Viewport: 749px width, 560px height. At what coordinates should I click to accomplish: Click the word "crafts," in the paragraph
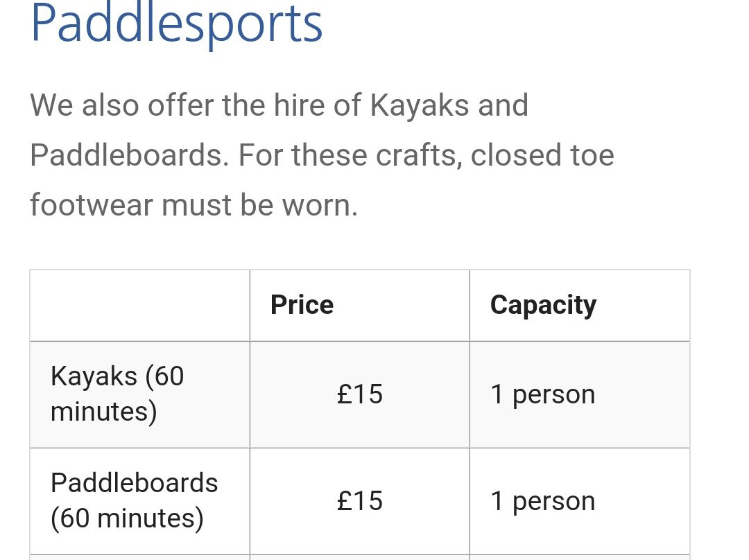(x=419, y=155)
